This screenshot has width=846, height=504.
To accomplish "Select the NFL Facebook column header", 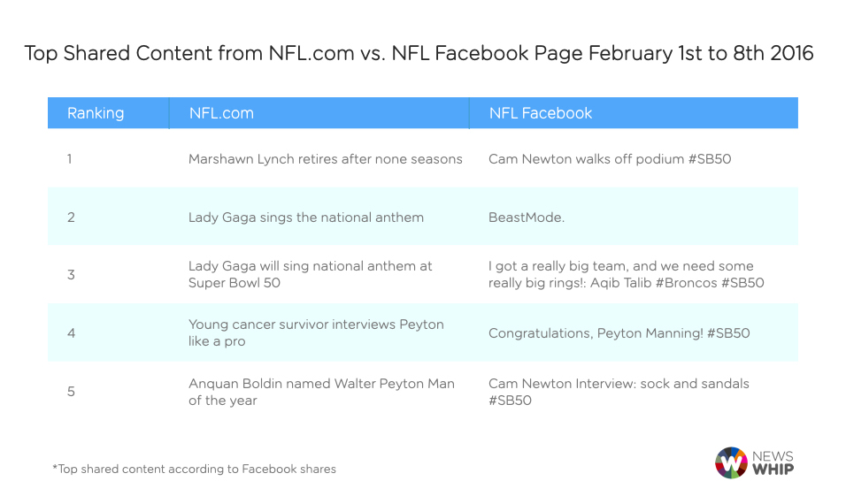I will point(540,113).
